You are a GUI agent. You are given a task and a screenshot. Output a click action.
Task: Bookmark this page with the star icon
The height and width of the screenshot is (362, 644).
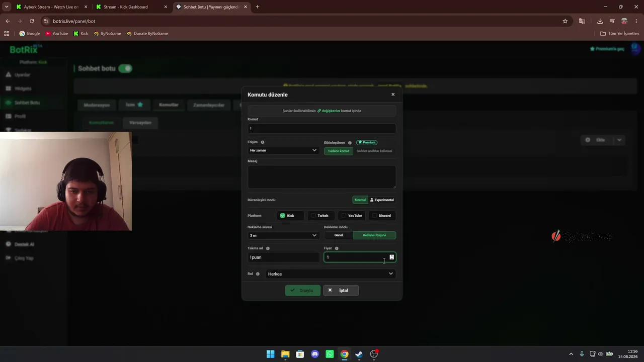coord(565,21)
